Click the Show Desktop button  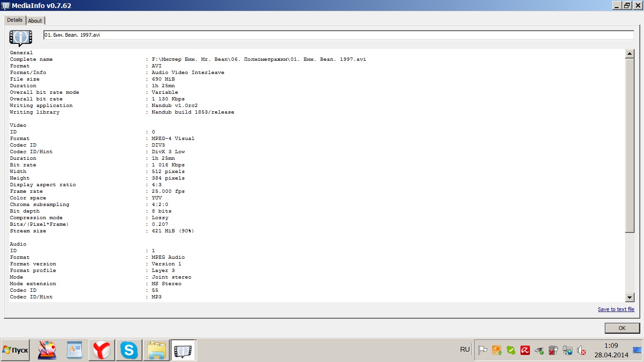(x=637, y=350)
